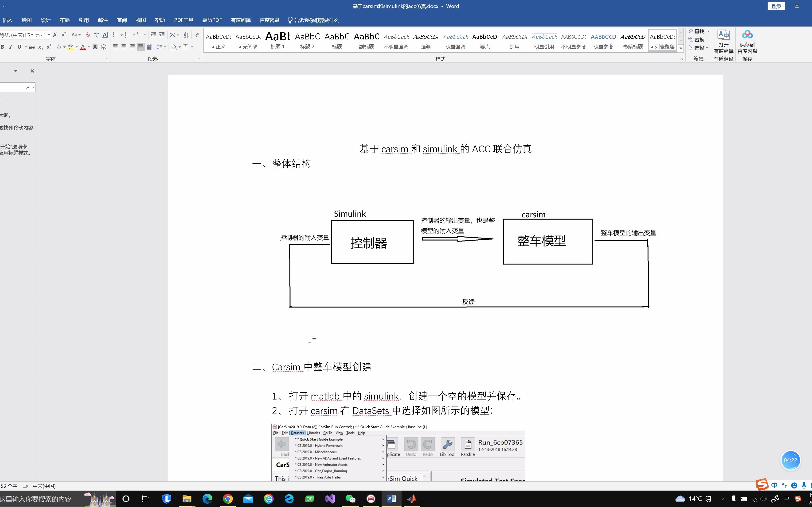This screenshot has width=812, height=507.
Task: Click the phonetic guide (wén) icon
Action: 96,35
